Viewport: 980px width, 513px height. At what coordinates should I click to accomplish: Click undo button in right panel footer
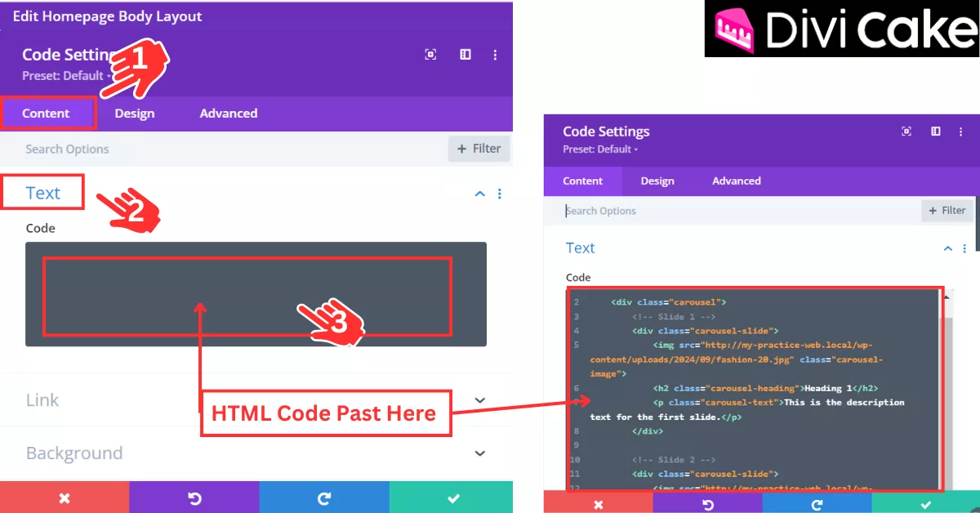coord(708,504)
